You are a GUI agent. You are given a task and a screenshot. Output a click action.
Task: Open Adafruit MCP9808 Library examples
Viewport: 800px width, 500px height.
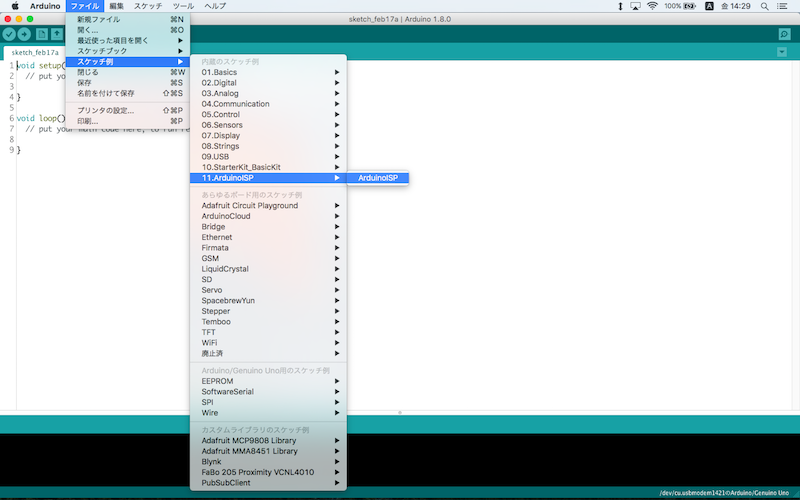pyautogui.click(x=268, y=440)
